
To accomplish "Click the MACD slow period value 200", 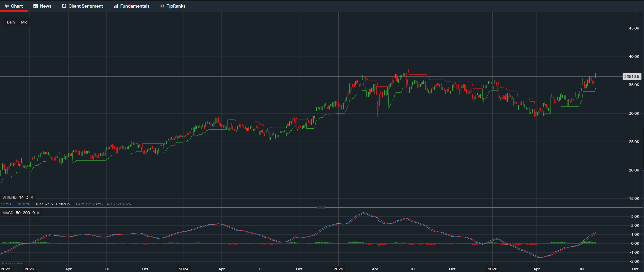I will pyautogui.click(x=26, y=213).
